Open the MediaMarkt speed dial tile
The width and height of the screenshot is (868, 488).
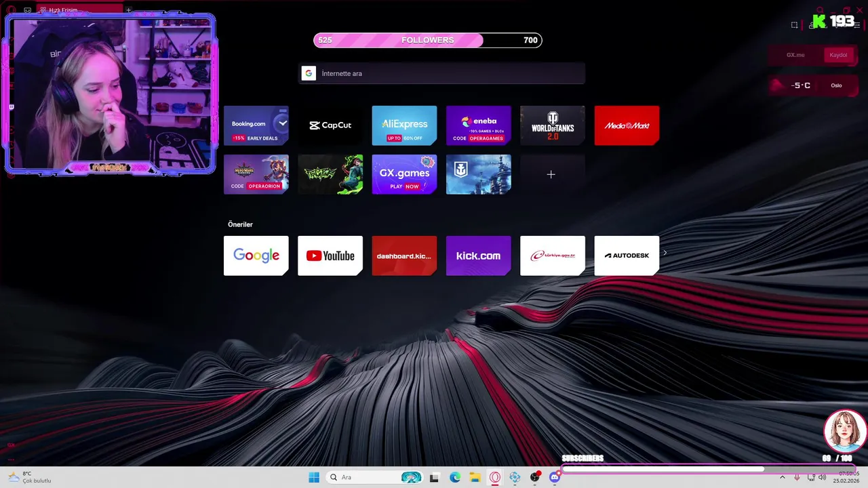tap(627, 125)
